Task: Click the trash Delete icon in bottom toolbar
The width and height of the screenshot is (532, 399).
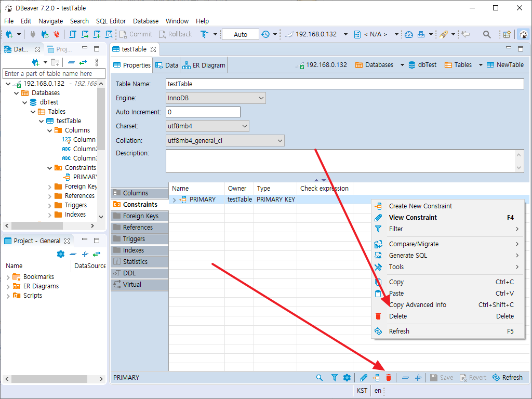Action: click(389, 378)
